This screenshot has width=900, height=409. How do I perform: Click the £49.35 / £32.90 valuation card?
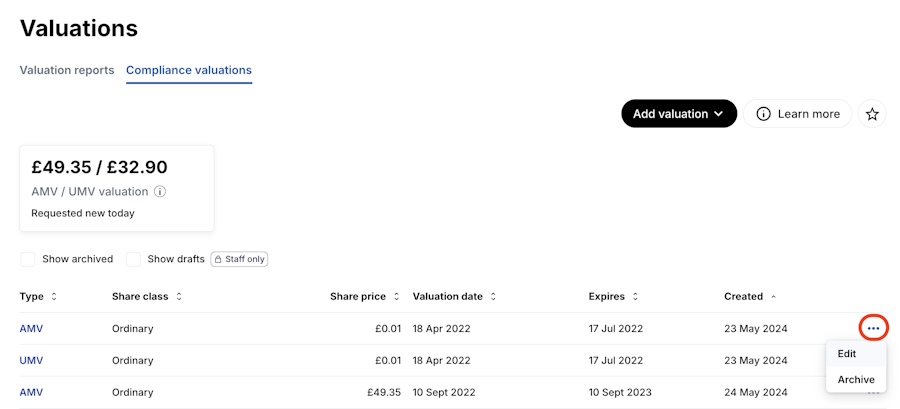pyautogui.click(x=117, y=188)
